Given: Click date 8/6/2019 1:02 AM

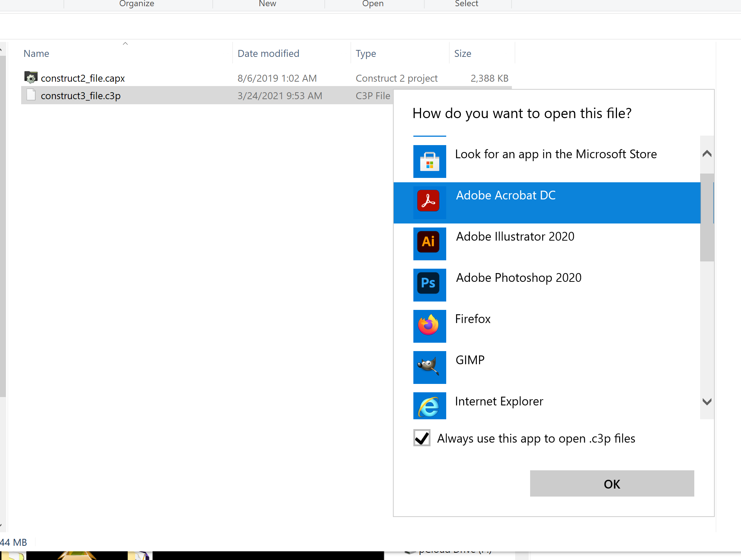Looking at the screenshot, I should 277,78.
